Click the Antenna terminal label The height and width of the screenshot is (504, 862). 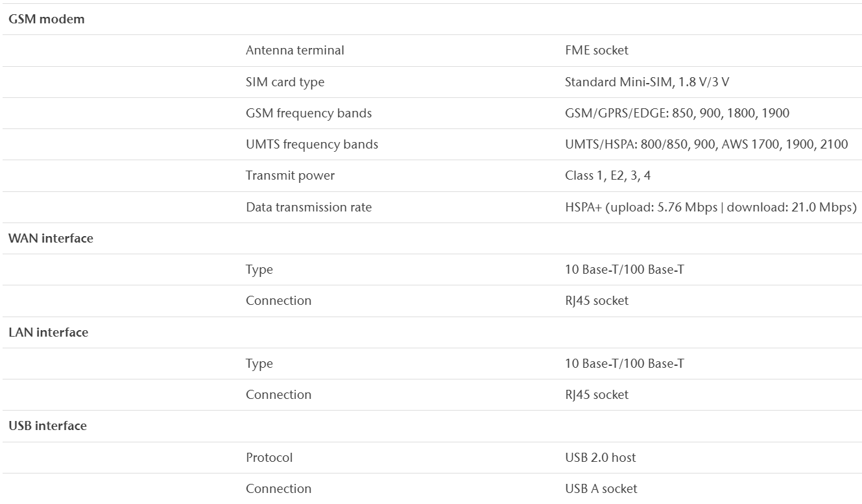[295, 50]
